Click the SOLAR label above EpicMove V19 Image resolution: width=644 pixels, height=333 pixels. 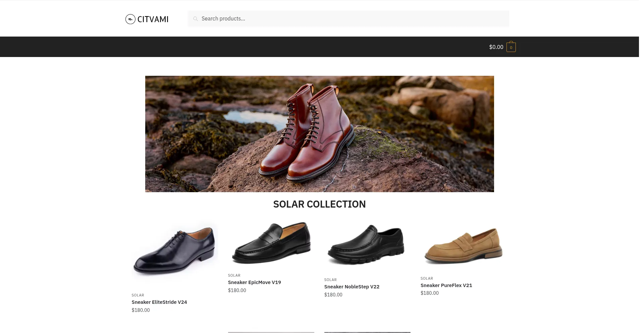[x=234, y=275]
